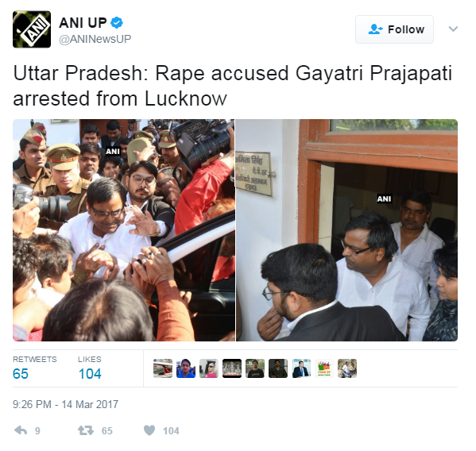Enlarge the right doorway photo
The image size is (476, 451).
coord(346,230)
